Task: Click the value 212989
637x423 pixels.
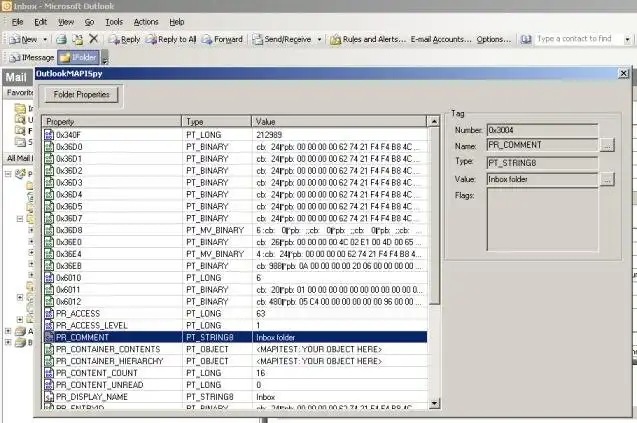Action: 269,135
